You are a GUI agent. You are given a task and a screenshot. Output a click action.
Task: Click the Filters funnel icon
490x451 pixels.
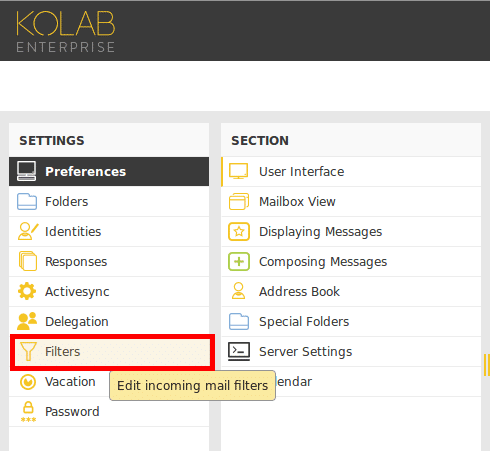tap(28, 351)
